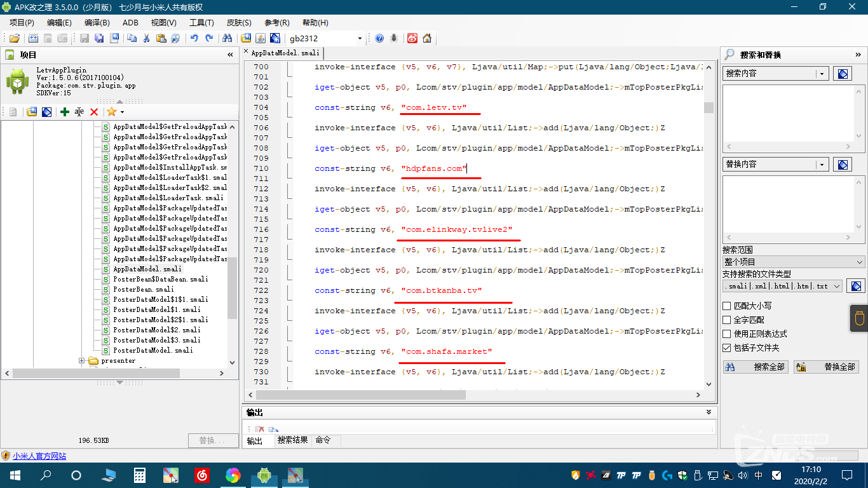The width and height of the screenshot is (868, 488).
Task: Click the paste clipboard toolbar icon
Action: (x=161, y=38)
